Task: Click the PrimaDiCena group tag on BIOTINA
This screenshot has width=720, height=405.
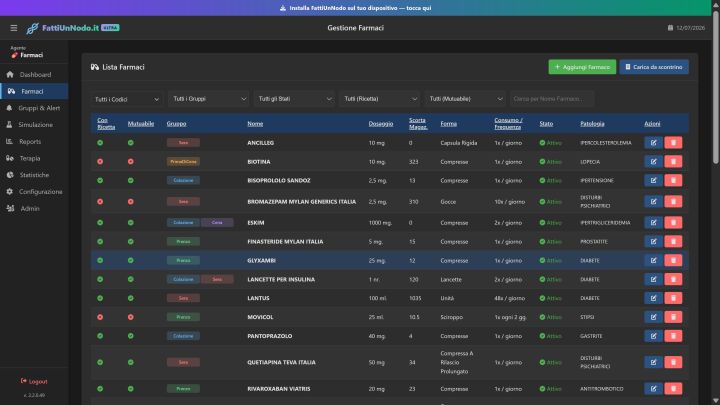Action: point(183,162)
